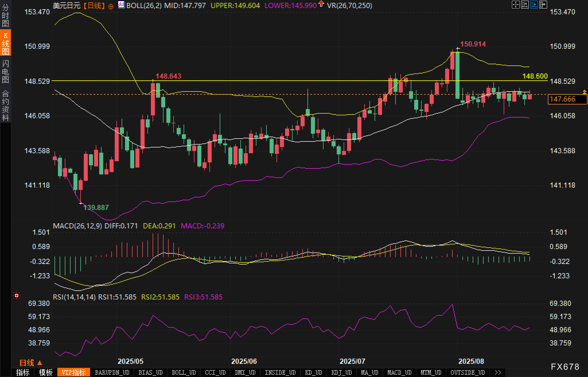Open the 日线 period dropdown at bottom

point(31,363)
